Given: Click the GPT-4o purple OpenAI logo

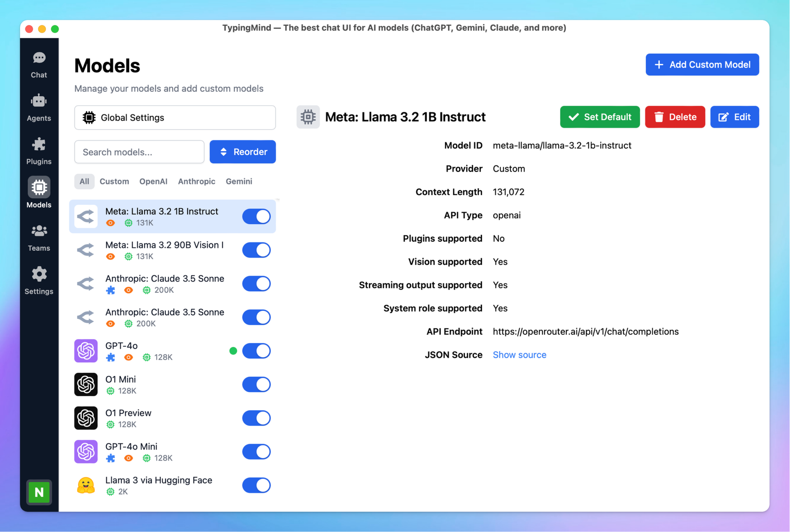Looking at the screenshot, I should coord(86,351).
